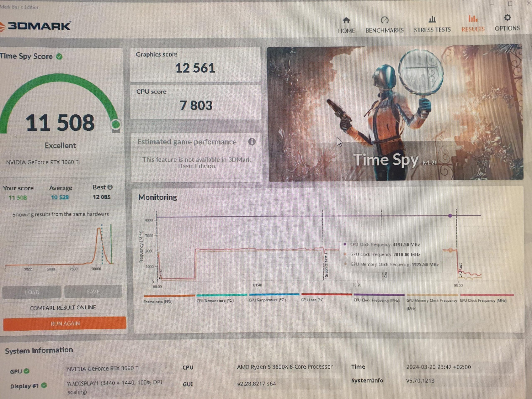This screenshot has height=399, width=532.
Task: Click the orange RUN AGAIN button
Action: click(64, 324)
